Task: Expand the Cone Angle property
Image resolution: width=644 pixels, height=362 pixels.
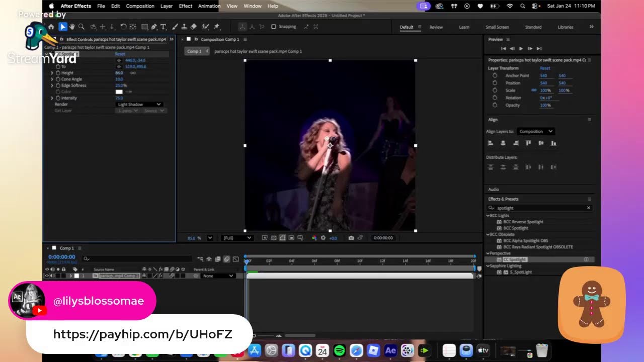Action: (x=52, y=79)
